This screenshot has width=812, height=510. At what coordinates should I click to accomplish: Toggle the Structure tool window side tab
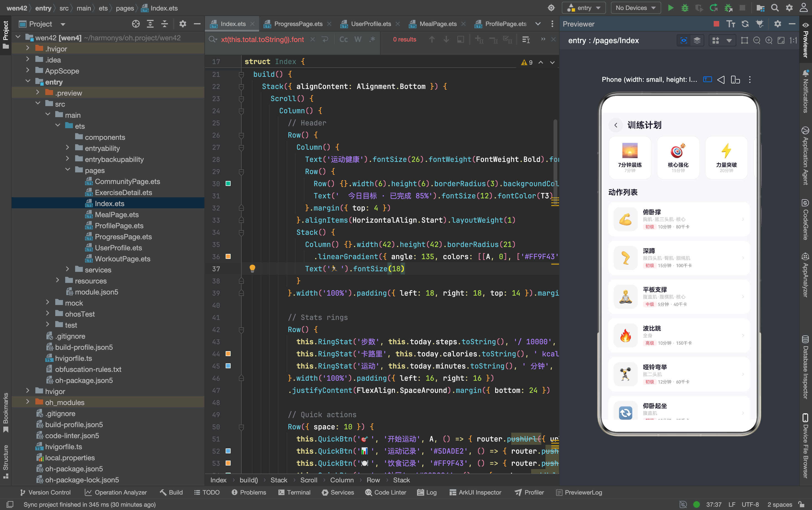pyautogui.click(x=6, y=462)
